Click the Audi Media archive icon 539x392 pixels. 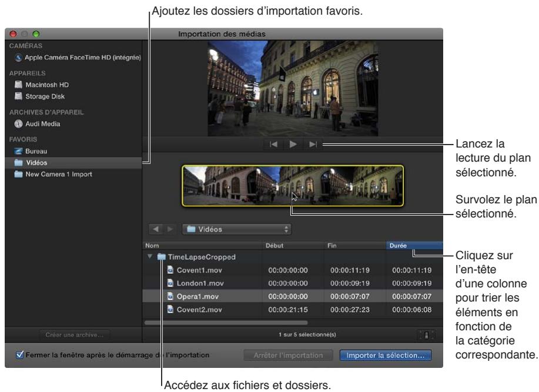tap(19, 123)
